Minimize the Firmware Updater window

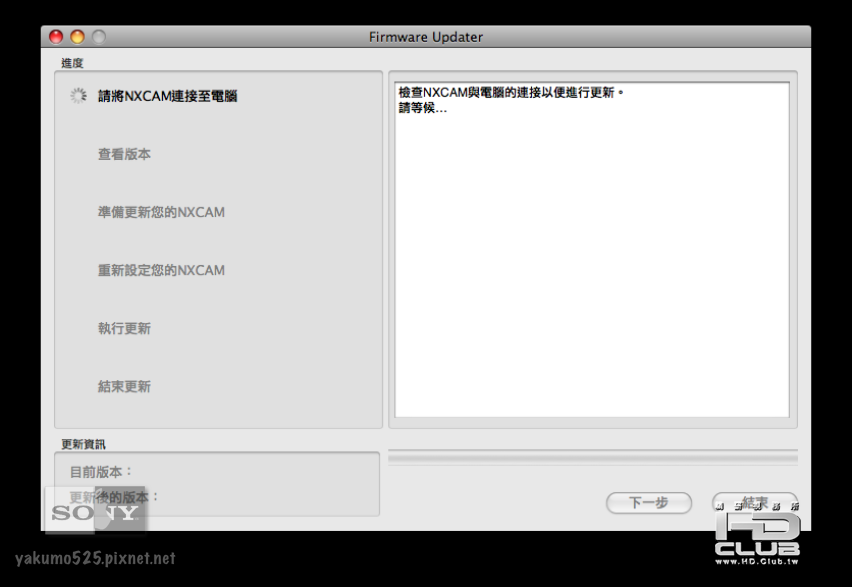click(78, 36)
